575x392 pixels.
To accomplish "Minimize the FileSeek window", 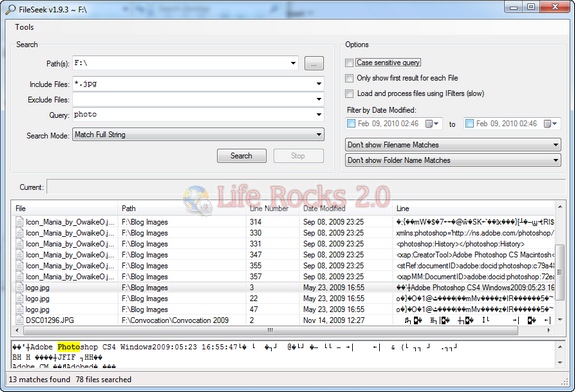I will point(514,7).
